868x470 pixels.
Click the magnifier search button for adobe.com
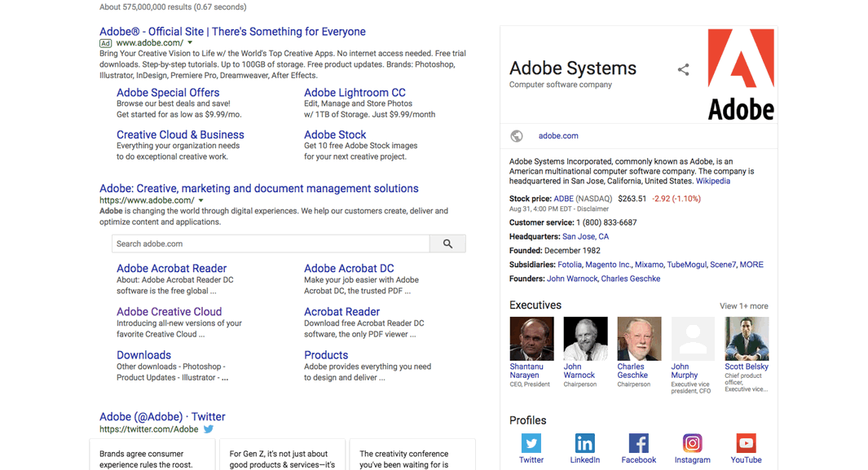click(x=447, y=244)
